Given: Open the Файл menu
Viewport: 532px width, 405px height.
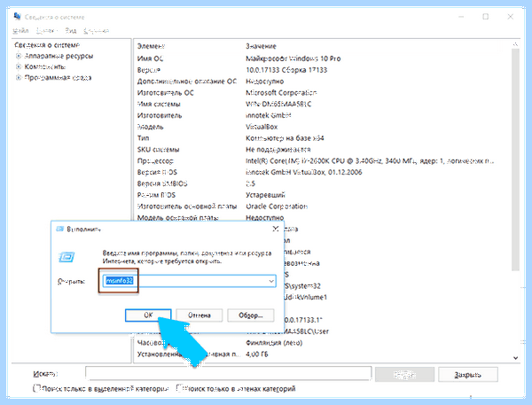Looking at the screenshot, I should tap(20, 31).
